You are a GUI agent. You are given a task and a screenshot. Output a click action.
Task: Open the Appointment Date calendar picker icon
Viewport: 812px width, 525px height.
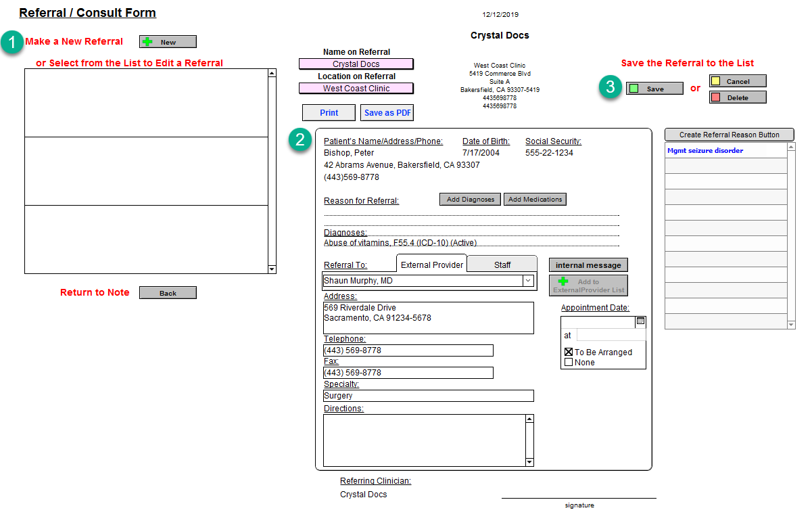[x=640, y=321]
